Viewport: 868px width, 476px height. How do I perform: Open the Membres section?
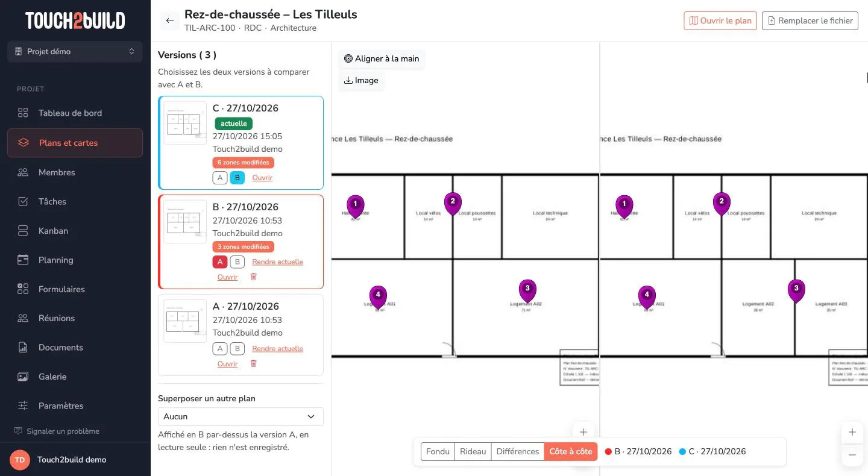pos(75,172)
